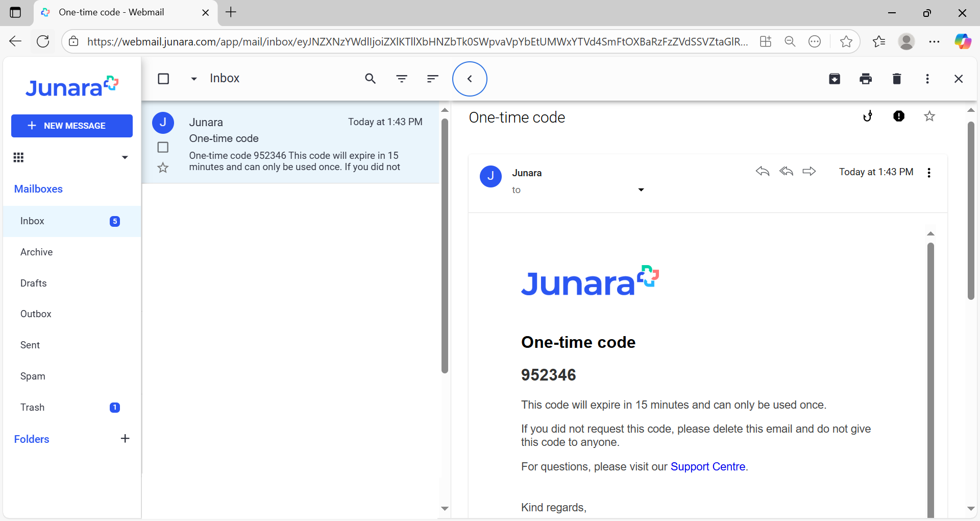Star the One-time code email in the reading pane
Image resolution: width=980 pixels, height=521 pixels.
pos(929,116)
